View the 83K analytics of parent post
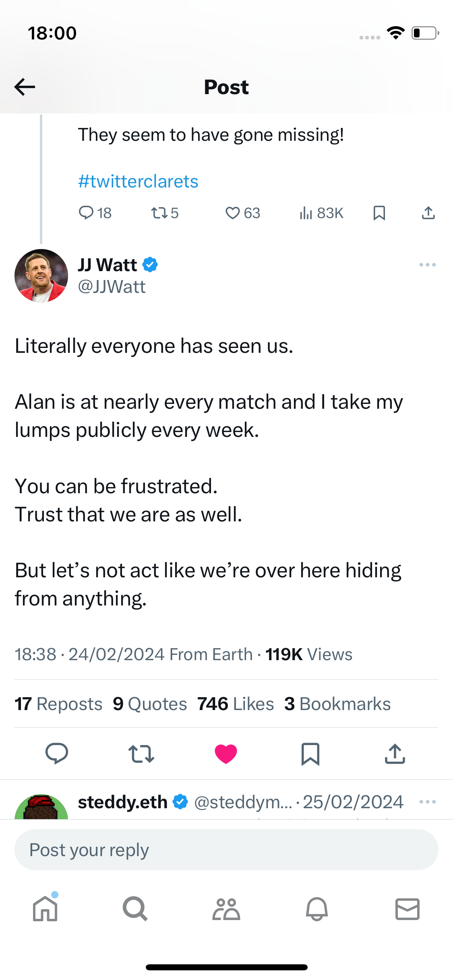 point(321,213)
